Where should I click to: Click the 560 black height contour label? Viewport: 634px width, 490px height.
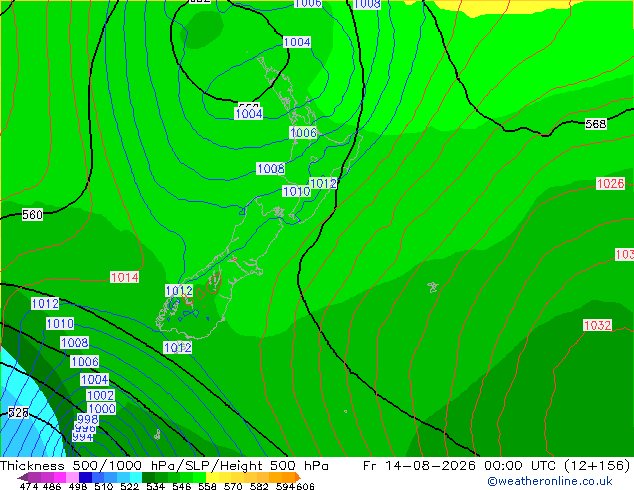[32, 214]
